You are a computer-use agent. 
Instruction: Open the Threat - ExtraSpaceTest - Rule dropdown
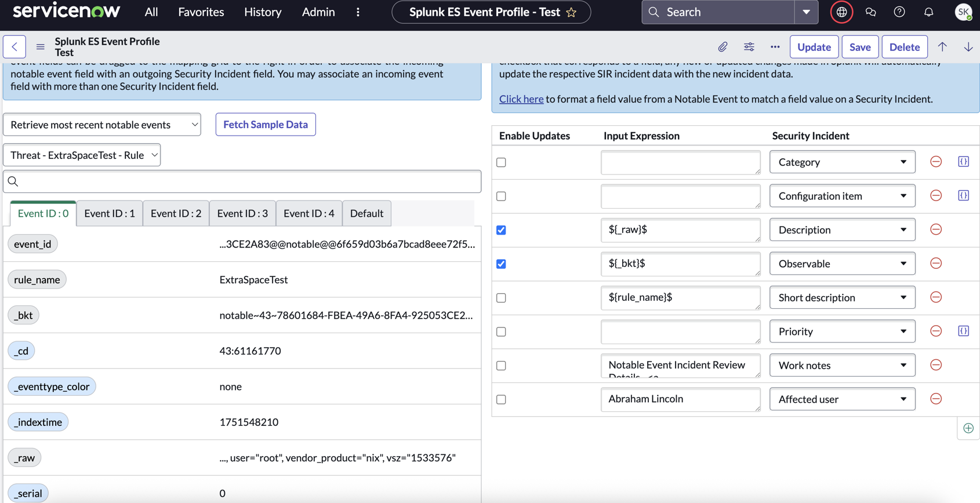coord(82,155)
